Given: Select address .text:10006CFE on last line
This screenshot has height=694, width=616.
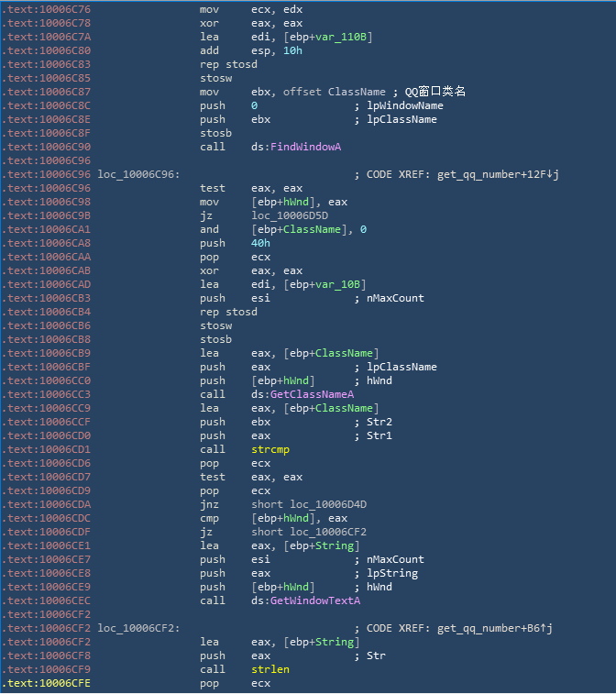Looking at the screenshot, I should coord(46,683).
